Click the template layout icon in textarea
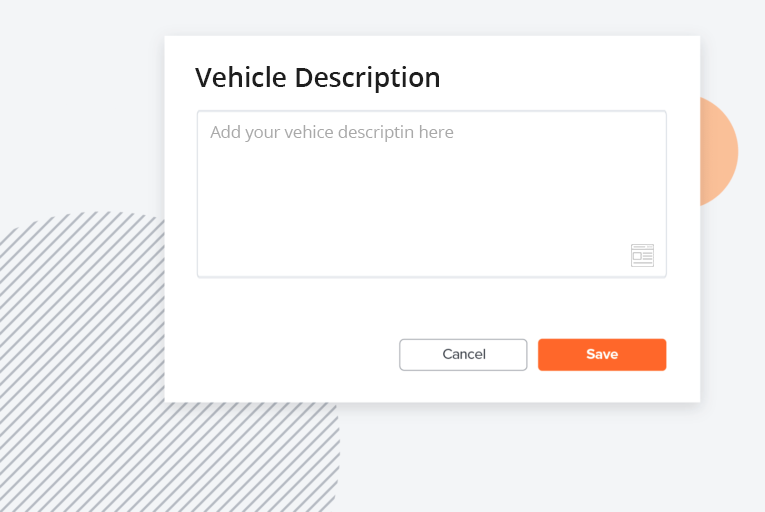The image size is (765, 512). point(642,255)
